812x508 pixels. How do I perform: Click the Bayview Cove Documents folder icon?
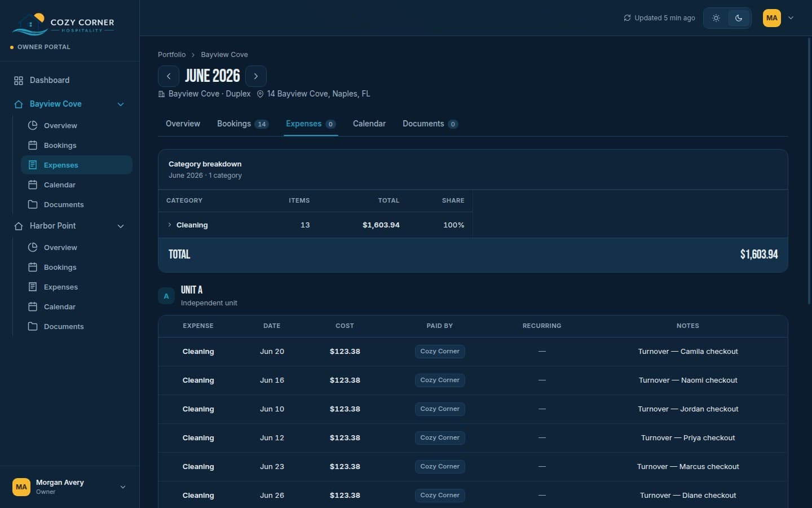(x=33, y=204)
